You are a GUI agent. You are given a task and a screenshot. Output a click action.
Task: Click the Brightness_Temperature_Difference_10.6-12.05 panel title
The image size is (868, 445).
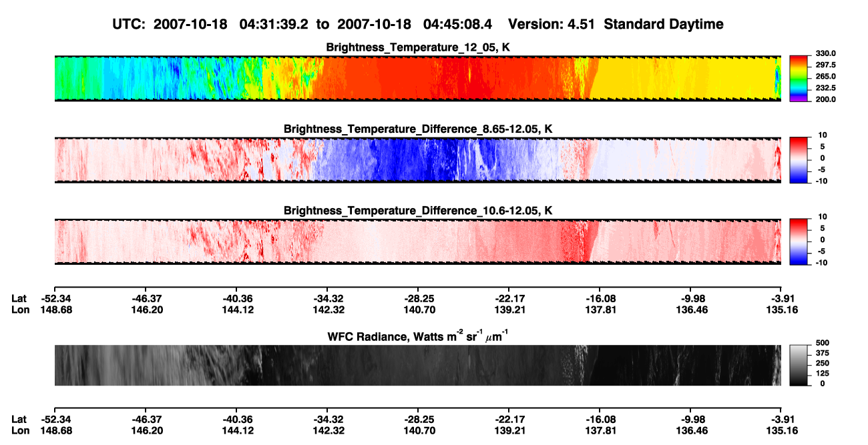tap(418, 210)
